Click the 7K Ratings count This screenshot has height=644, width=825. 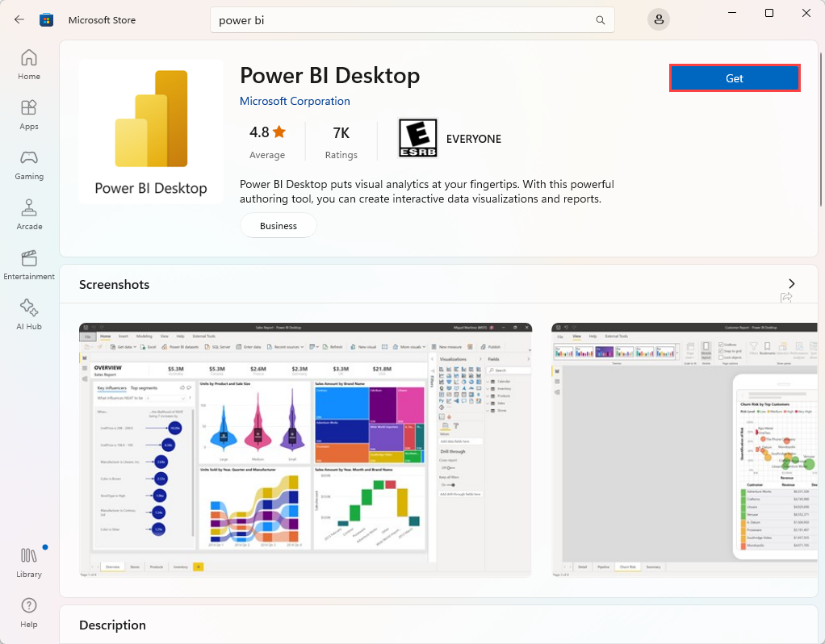click(x=341, y=141)
